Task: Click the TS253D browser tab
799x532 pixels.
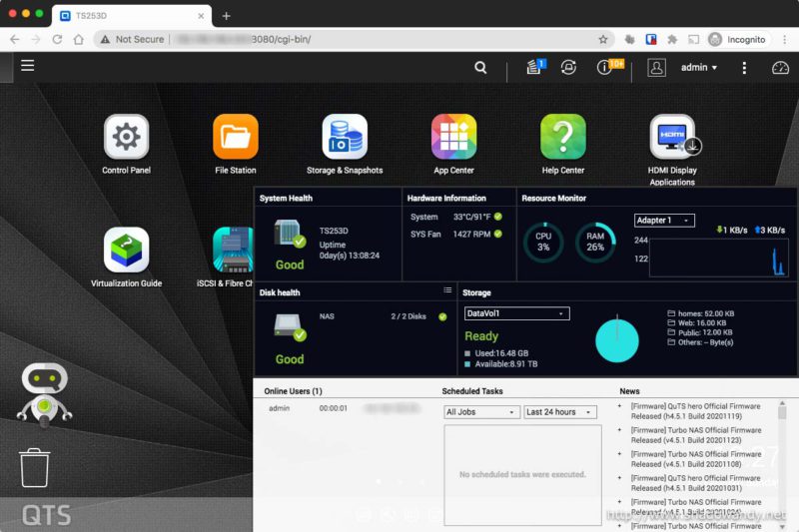Action: pyautogui.click(x=130, y=16)
